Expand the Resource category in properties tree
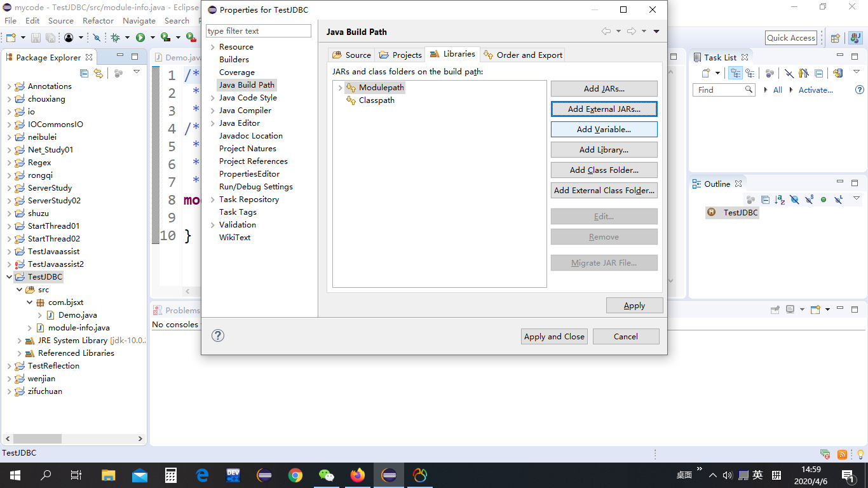The width and height of the screenshot is (868, 488). click(213, 47)
